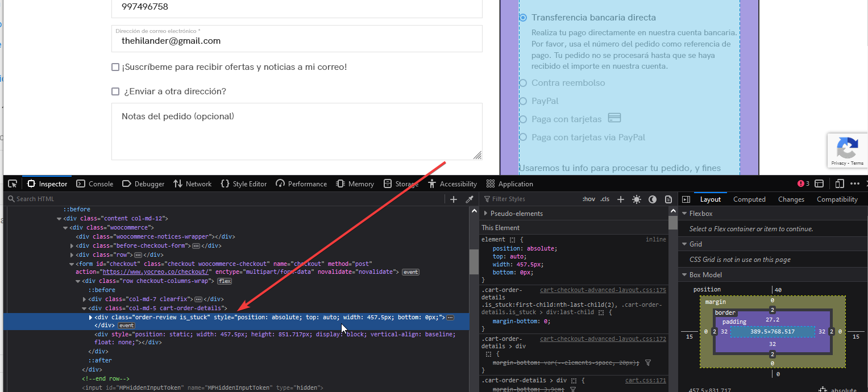Image resolution: width=868 pixels, height=392 pixels.
Task: Open the Debugger tab
Action: pos(144,184)
